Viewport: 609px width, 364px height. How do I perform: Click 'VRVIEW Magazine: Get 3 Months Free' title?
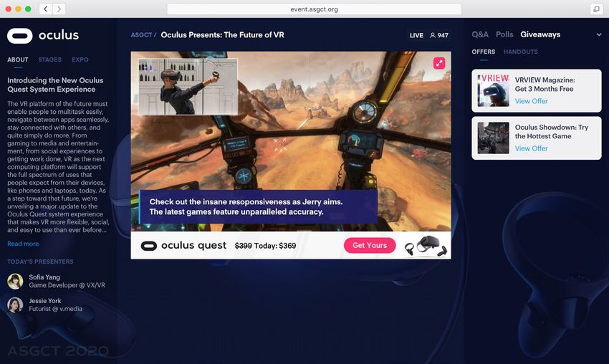[545, 85]
